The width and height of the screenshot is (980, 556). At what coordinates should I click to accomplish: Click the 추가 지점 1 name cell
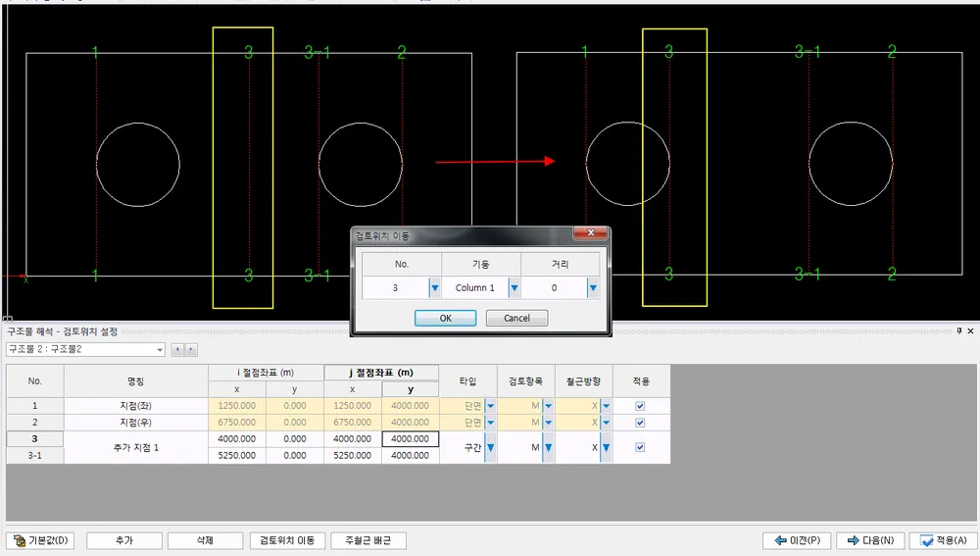(x=135, y=447)
